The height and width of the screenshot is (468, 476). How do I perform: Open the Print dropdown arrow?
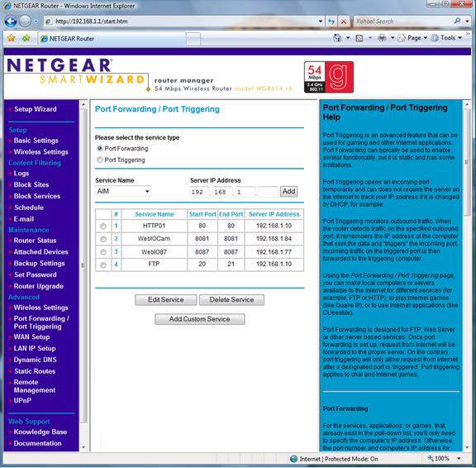pos(393,38)
